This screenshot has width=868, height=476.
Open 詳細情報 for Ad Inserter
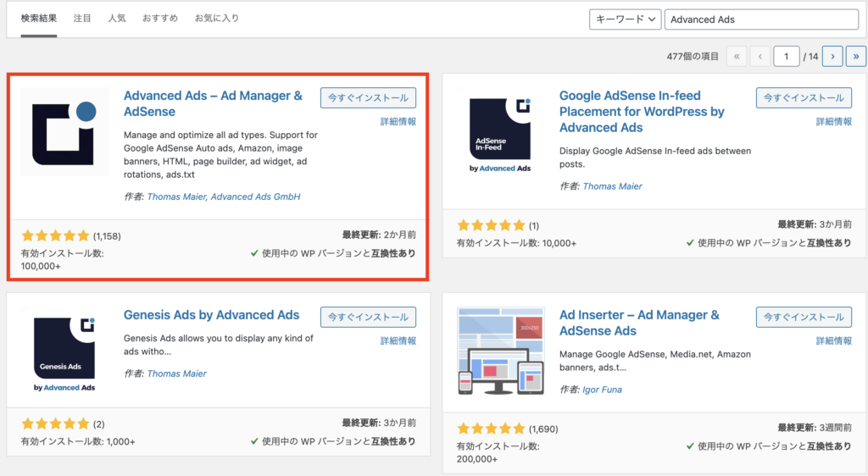[x=834, y=341]
